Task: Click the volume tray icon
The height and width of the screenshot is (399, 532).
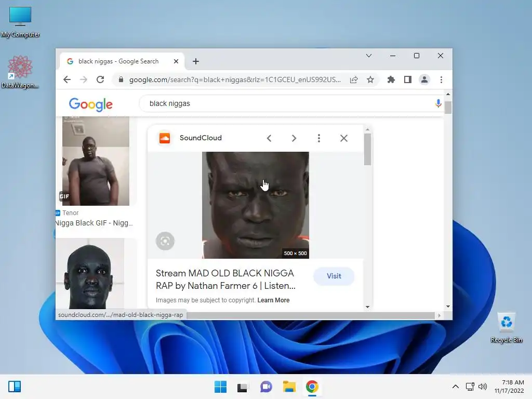Action: 482,387
